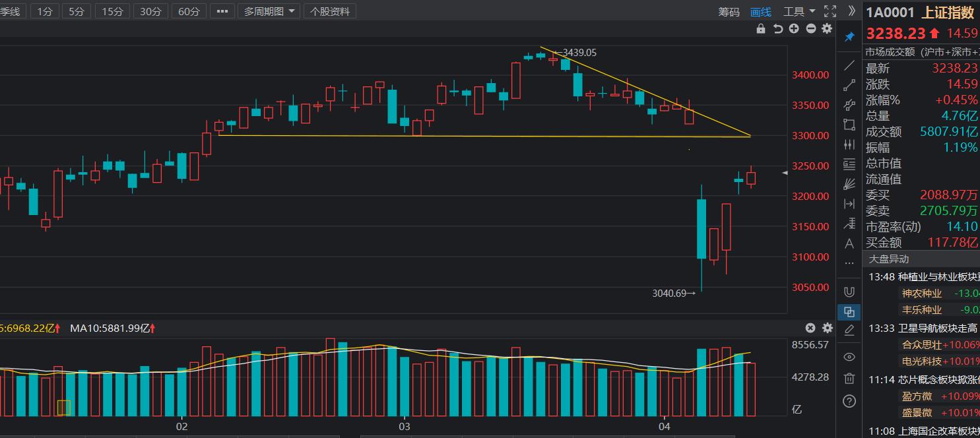Screen dimensions: 980x438
Task: Toggle the 画线 drawing mode
Action: pos(760,12)
